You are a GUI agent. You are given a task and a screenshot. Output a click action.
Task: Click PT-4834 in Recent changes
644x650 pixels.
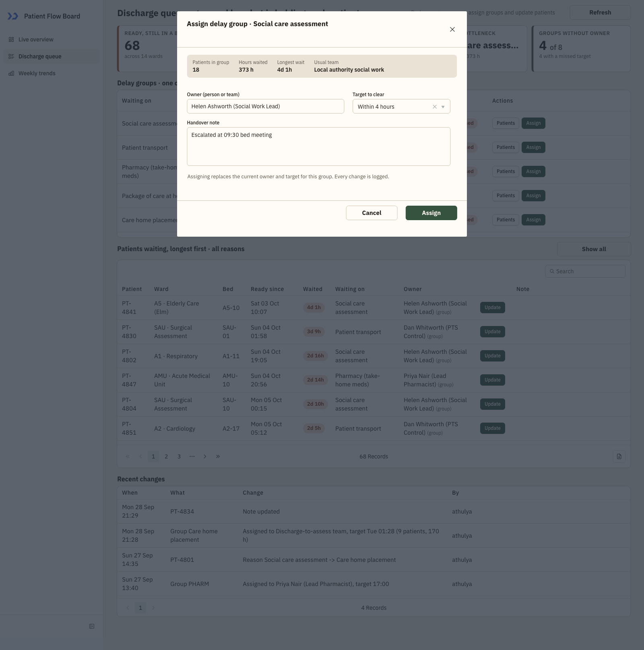182,512
